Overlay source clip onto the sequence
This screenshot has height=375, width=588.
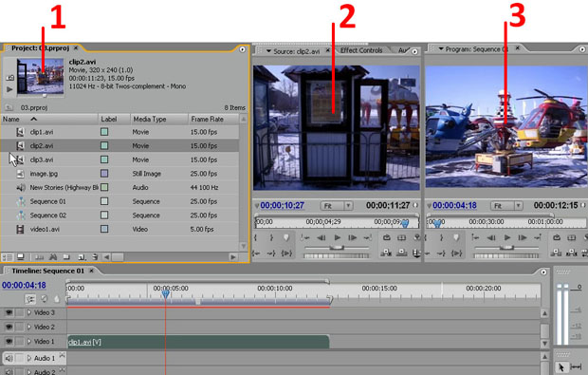click(x=401, y=253)
